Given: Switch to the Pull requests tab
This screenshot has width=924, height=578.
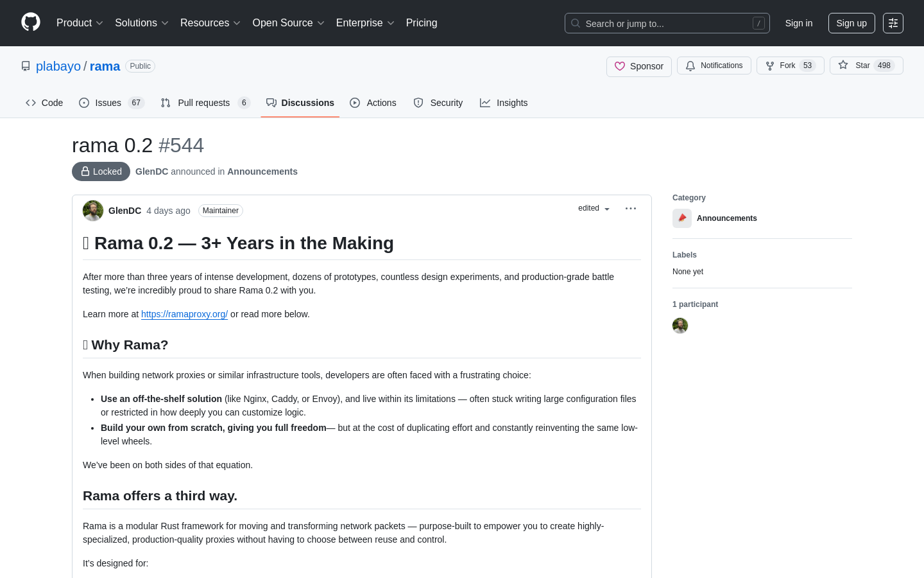Looking at the screenshot, I should pyautogui.click(x=205, y=103).
